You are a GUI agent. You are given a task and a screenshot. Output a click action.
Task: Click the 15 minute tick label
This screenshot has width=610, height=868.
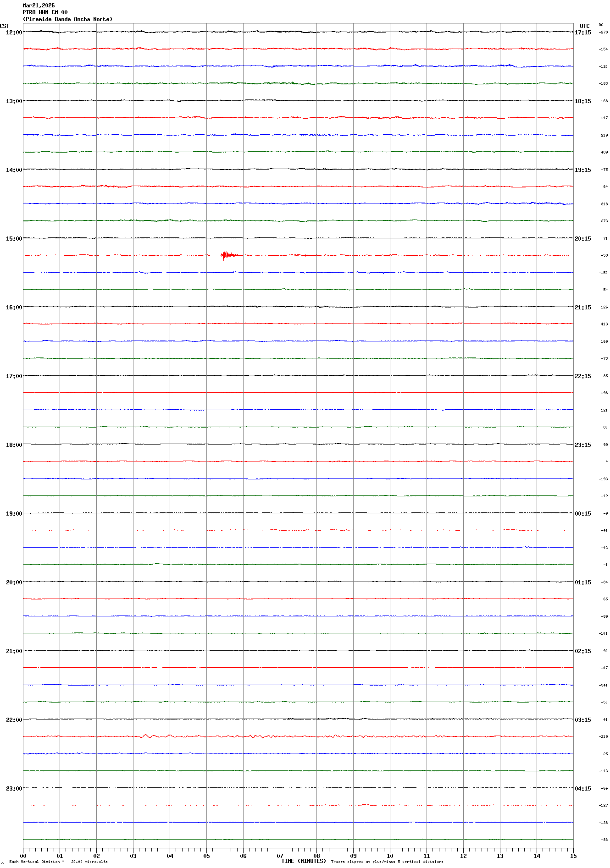pyautogui.click(x=573, y=856)
